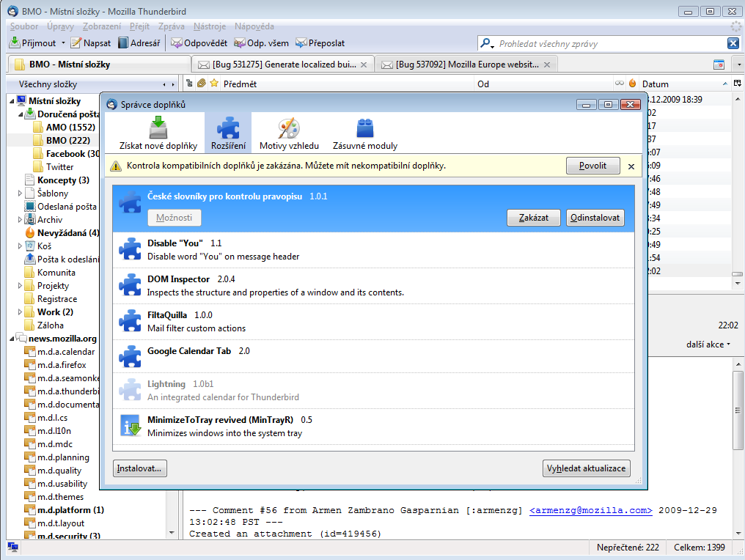Image resolution: width=745 pixels, height=560 pixels.
Task: Click the Instalovat... button
Action: click(139, 468)
